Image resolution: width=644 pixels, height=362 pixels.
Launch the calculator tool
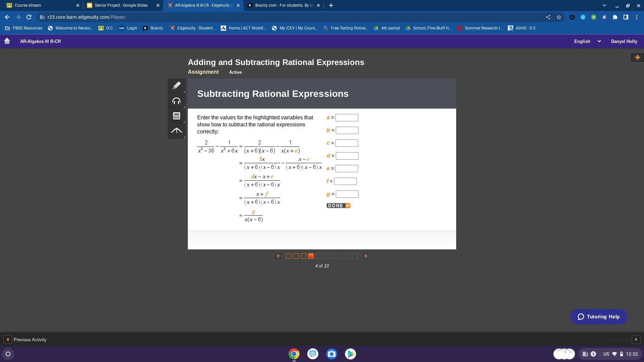point(176,116)
